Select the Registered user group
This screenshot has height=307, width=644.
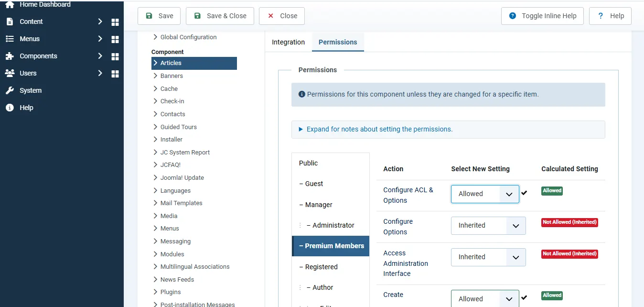pos(331,267)
